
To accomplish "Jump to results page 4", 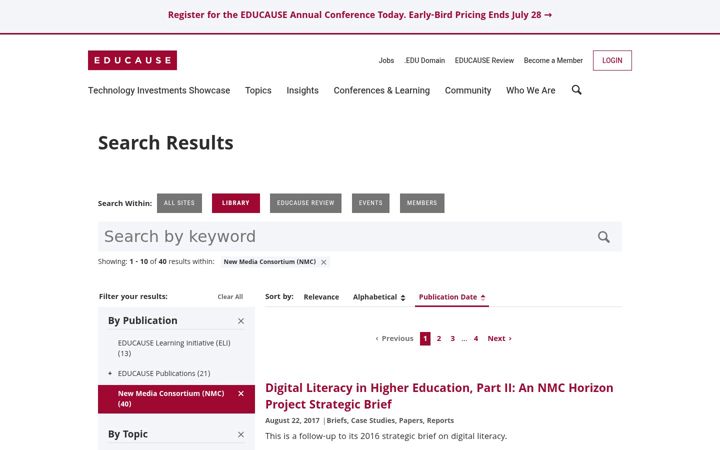I will [x=476, y=338].
